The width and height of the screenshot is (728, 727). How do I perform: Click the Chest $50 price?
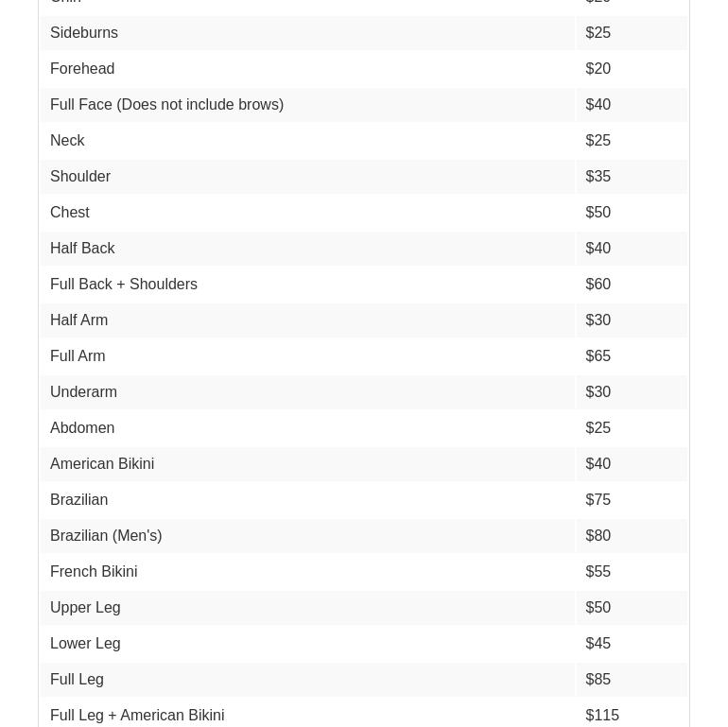(x=598, y=213)
